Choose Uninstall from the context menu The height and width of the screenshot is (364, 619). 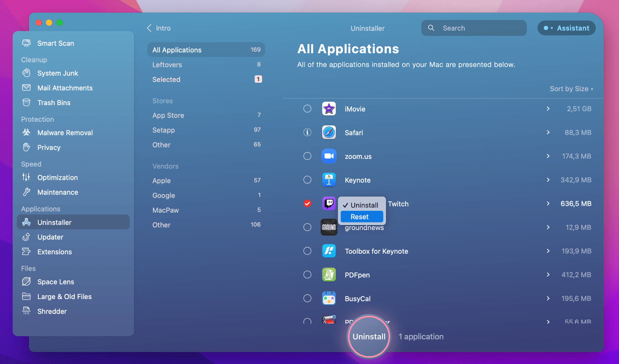coord(364,205)
